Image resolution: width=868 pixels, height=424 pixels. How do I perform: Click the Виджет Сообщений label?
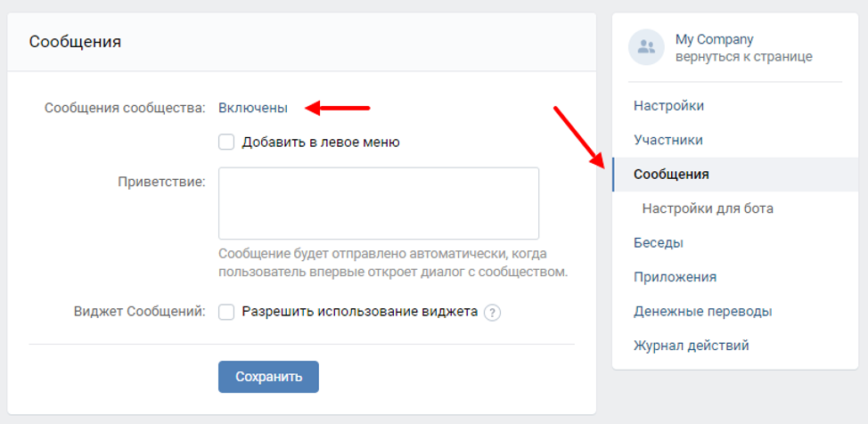[x=140, y=312]
